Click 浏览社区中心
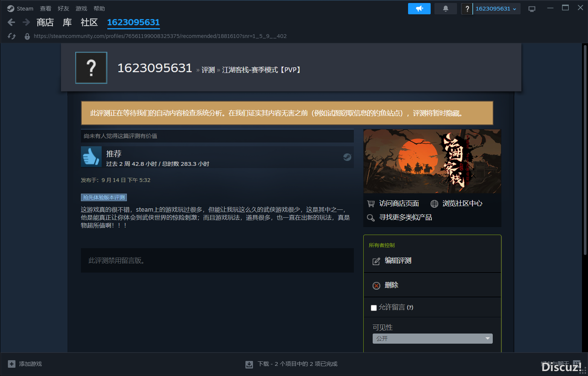 click(x=462, y=203)
